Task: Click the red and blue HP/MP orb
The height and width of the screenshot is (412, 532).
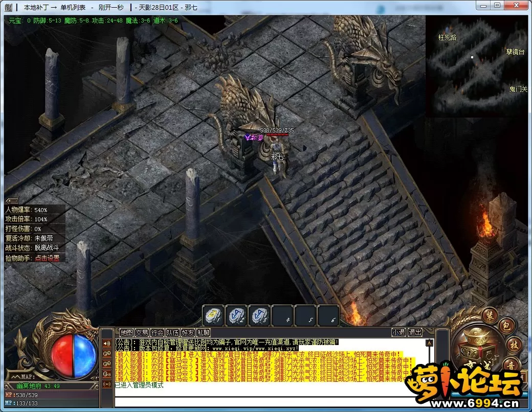Action: click(74, 355)
